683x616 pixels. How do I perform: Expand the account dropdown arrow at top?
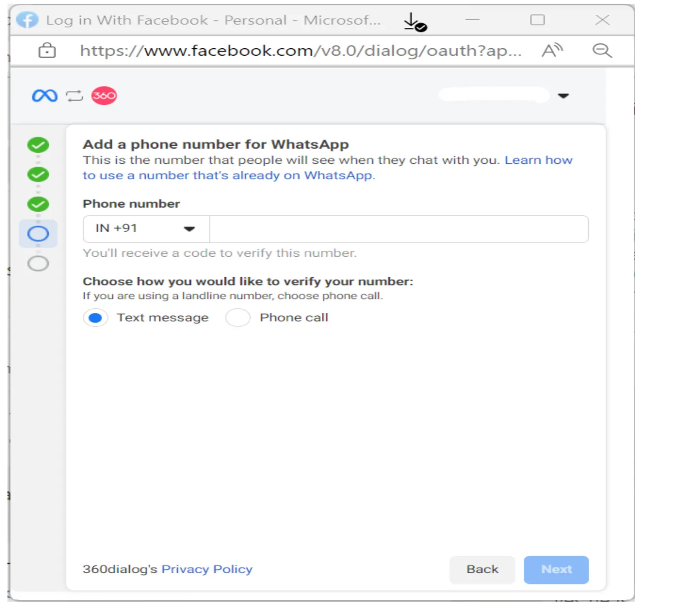pos(563,96)
